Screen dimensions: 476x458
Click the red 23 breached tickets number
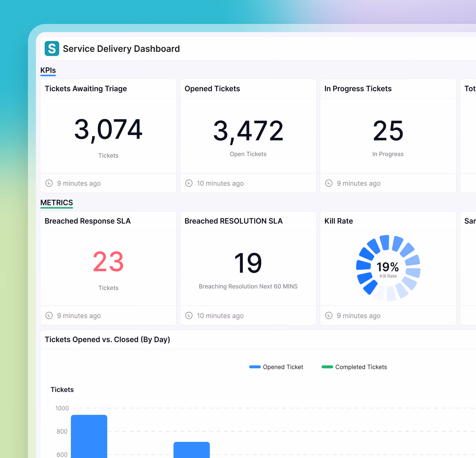[108, 262]
